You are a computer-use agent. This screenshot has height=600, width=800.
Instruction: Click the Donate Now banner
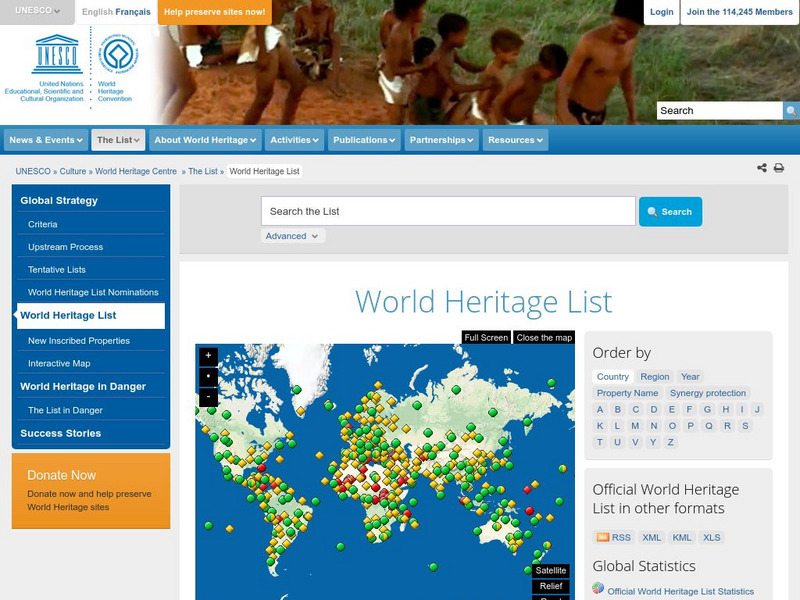click(91, 491)
